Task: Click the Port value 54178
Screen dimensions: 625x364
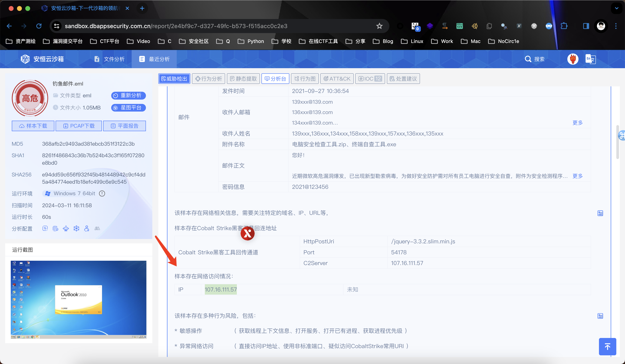Action: 399,252
